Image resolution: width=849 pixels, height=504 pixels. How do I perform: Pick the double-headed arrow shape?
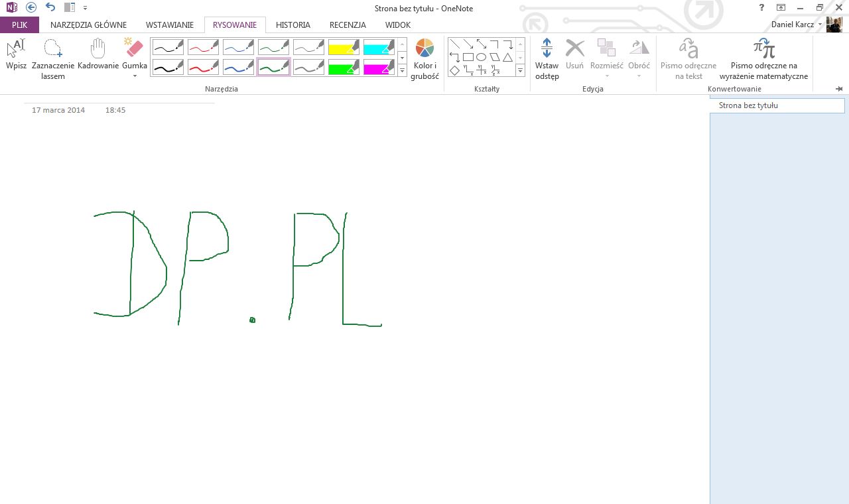pyautogui.click(x=481, y=44)
